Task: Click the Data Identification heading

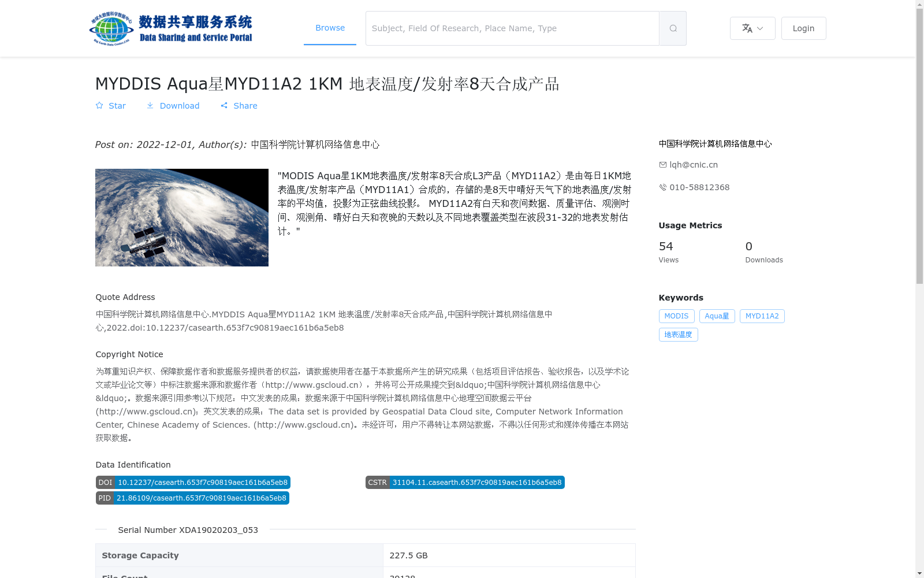Action: [133, 465]
